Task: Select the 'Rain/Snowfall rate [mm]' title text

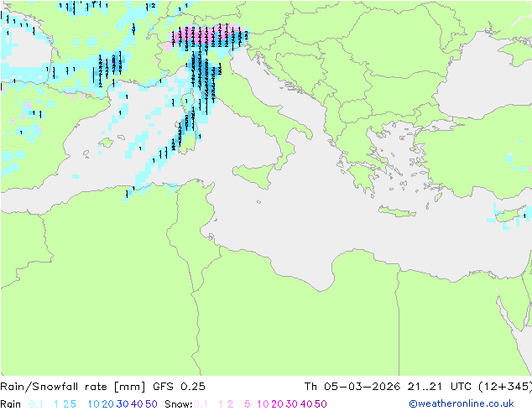Action: [x=73, y=387]
